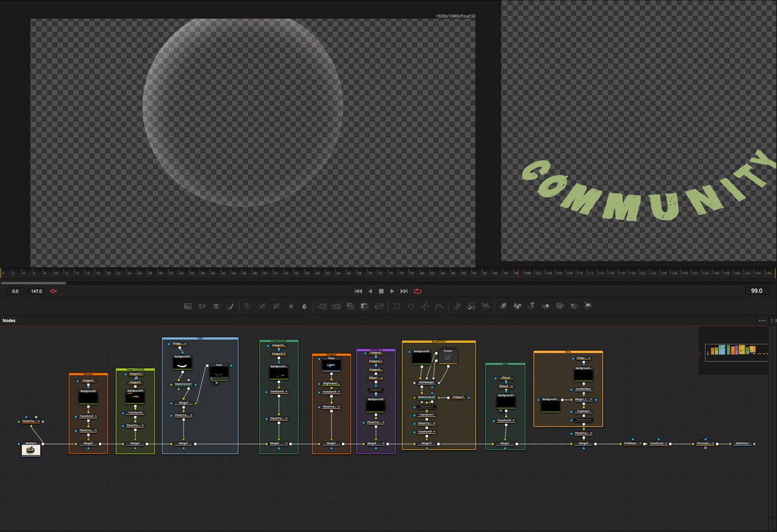Select the GridWarp1 node
This screenshot has width=777, height=532.
632,443
